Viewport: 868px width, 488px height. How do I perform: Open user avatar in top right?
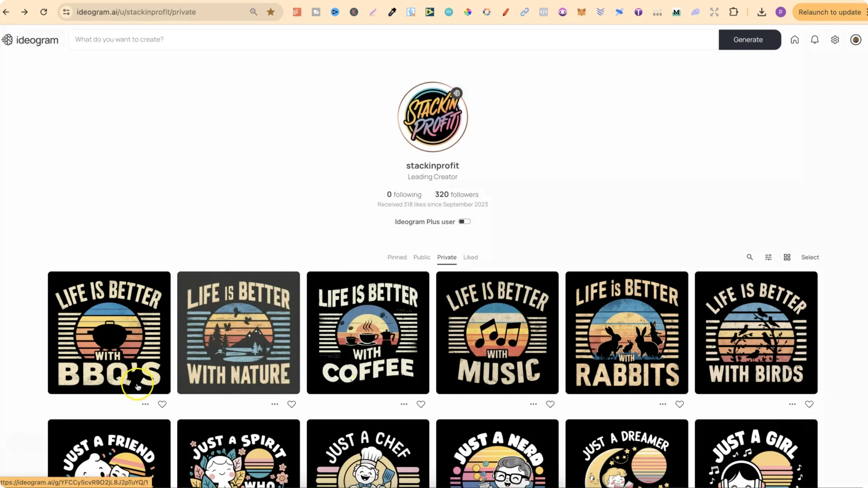point(855,40)
